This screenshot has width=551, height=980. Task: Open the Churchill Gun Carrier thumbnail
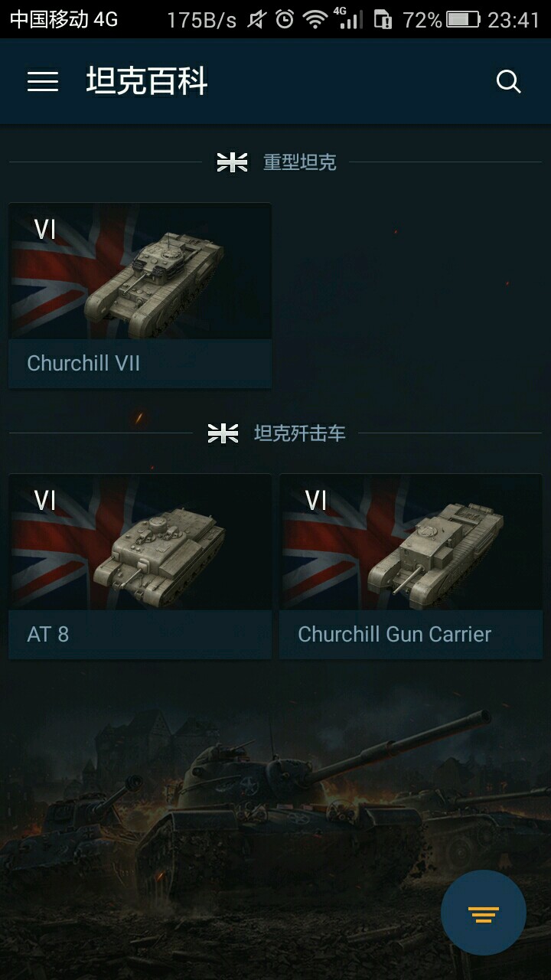[411, 542]
